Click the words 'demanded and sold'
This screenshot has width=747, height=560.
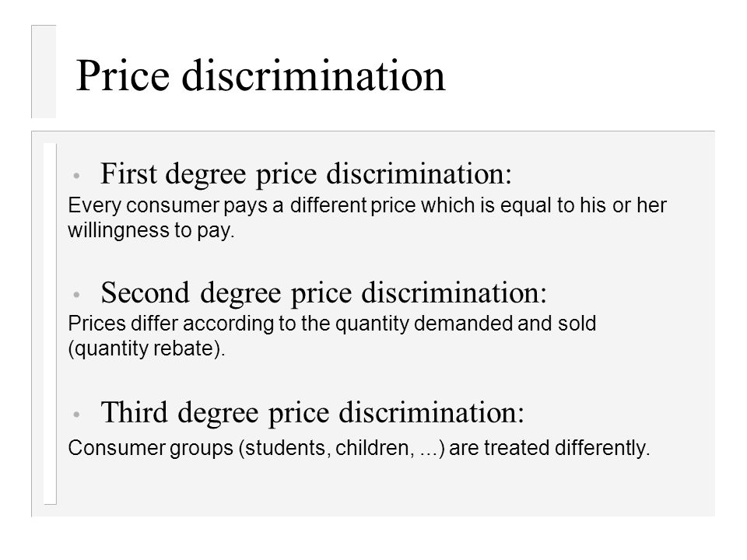[x=506, y=324]
